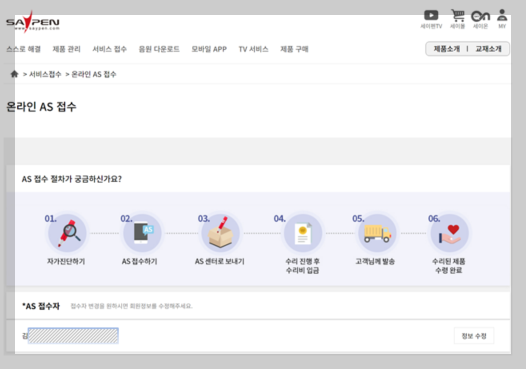Open the 서비스 접수 menu
Screen dimensions: 526x369
click(x=109, y=49)
